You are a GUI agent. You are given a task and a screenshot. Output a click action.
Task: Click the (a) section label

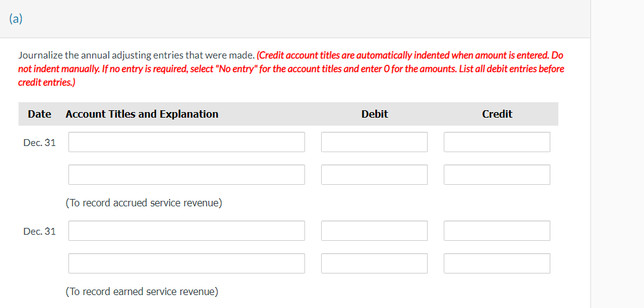click(x=15, y=19)
